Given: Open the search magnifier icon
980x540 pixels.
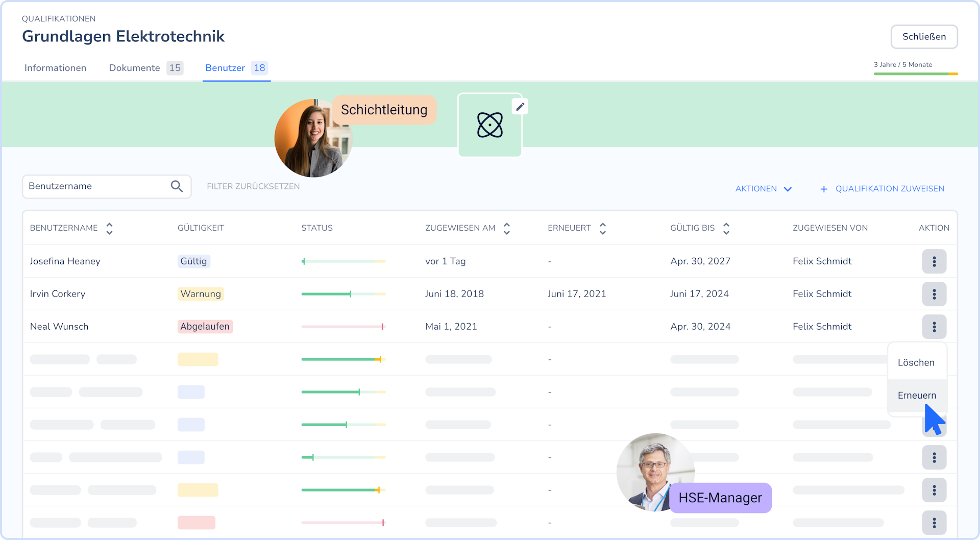Looking at the screenshot, I should [177, 186].
